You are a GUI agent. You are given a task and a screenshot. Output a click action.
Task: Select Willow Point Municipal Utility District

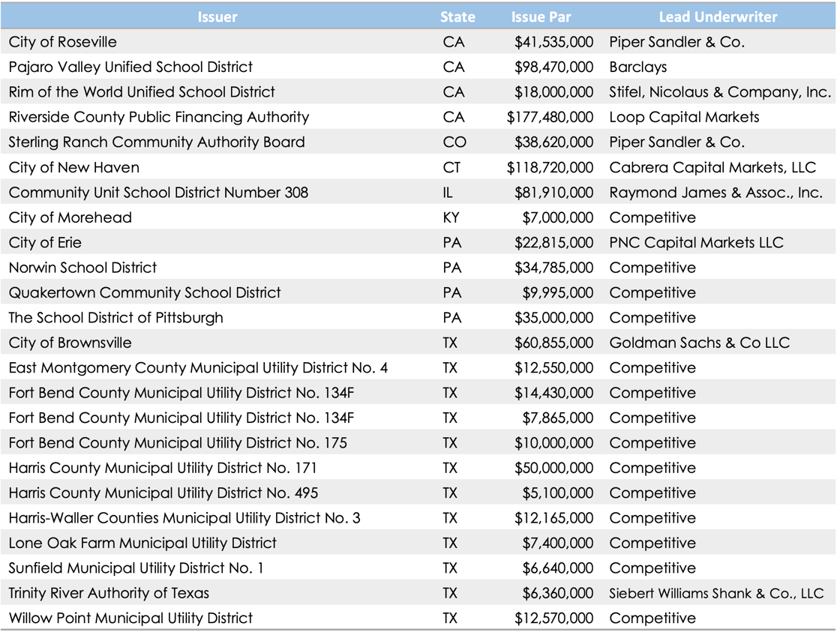130,619
